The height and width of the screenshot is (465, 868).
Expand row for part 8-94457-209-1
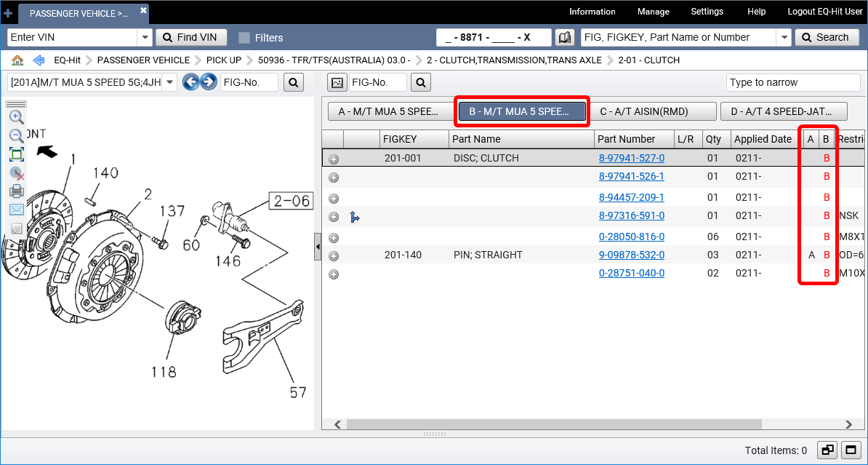click(x=334, y=199)
